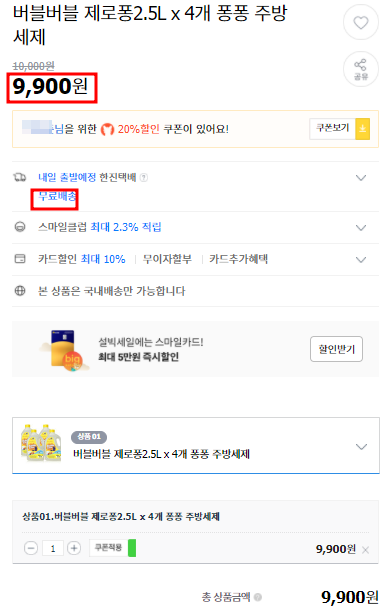Increase quantity with the plus button
This screenshot has height=611, width=386.
[x=74, y=548]
